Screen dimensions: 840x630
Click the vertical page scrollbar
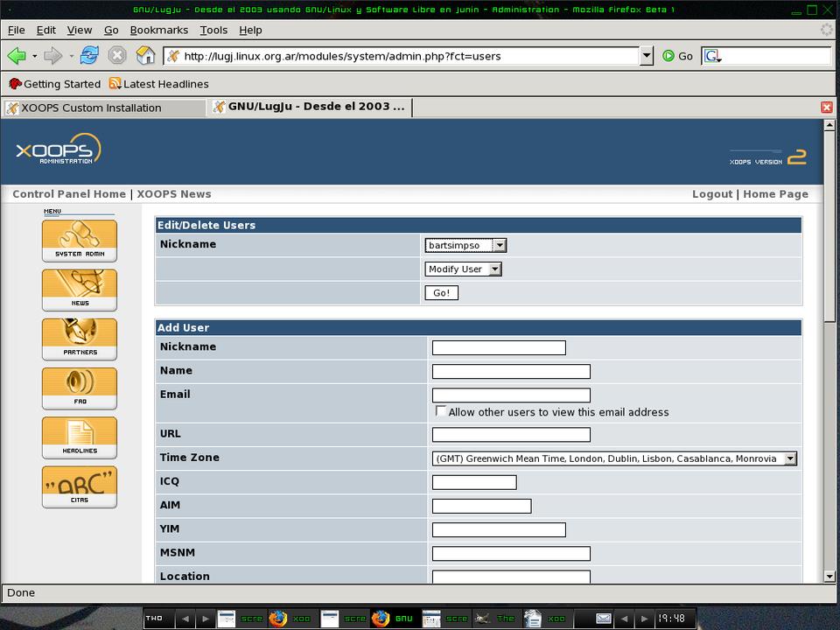pyautogui.click(x=829, y=350)
